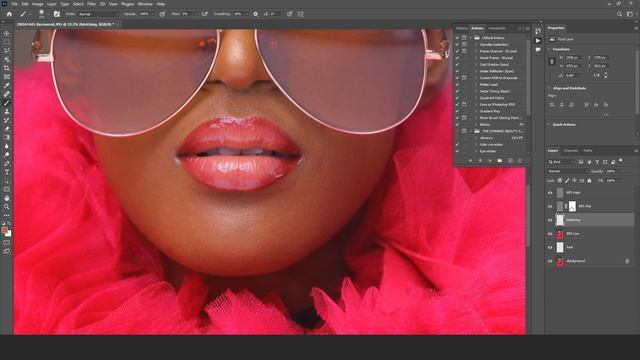640x360 pixels.
Task: Click the Transform width field
Action: 572,58
